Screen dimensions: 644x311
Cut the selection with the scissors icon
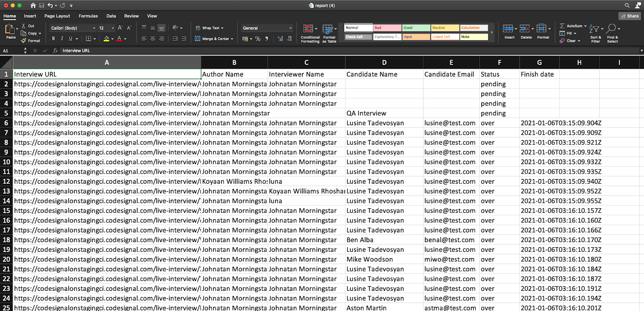[24, 26]
